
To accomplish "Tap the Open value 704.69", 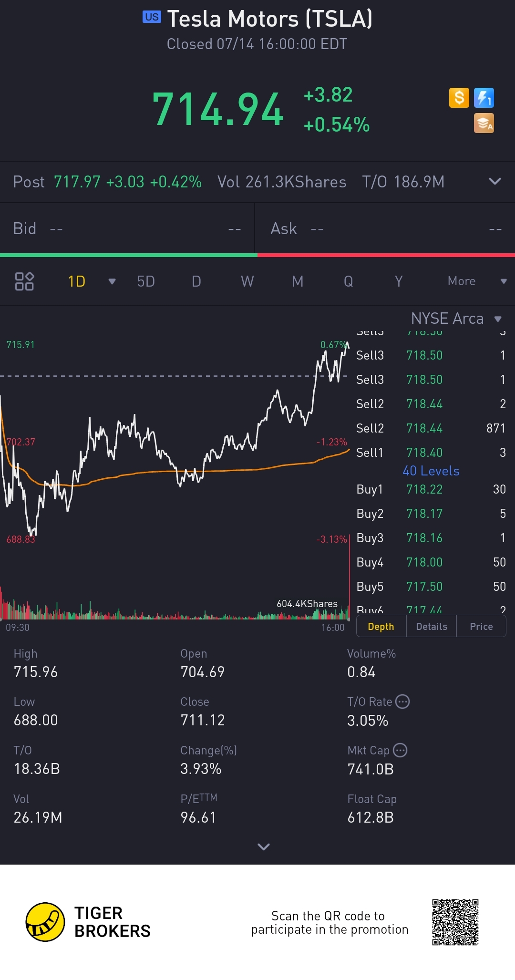I will pyautogui.click(x=203, y=672).
